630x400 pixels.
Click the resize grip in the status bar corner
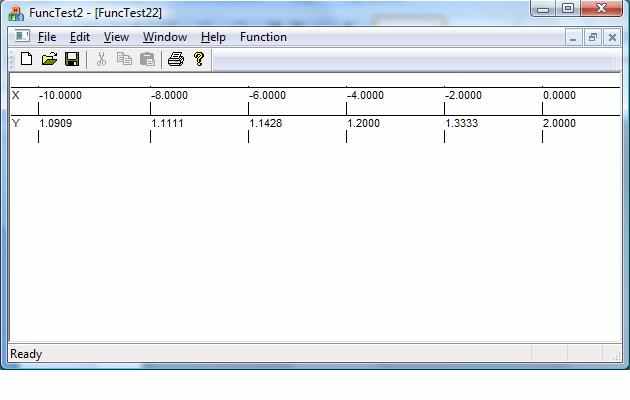click(x=616, y=356)
